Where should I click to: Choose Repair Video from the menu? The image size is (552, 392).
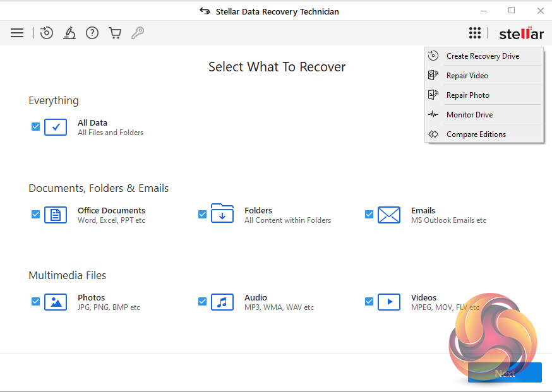467,76
